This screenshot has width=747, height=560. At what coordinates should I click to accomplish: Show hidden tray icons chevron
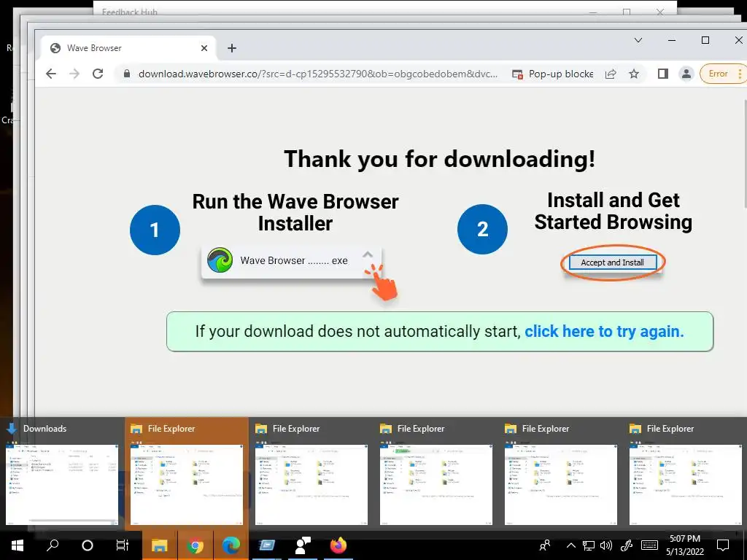[570, 545]
